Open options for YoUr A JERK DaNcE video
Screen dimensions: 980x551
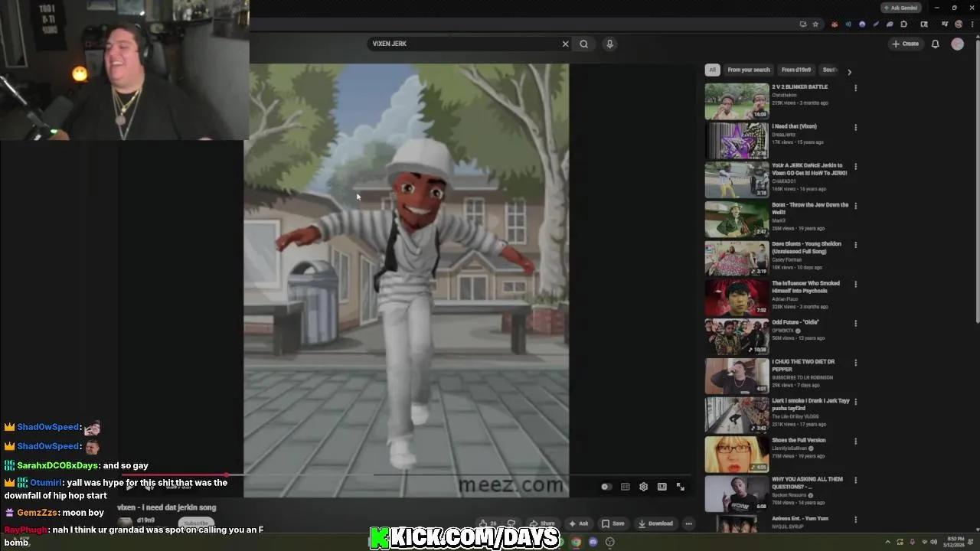(855, 166)
